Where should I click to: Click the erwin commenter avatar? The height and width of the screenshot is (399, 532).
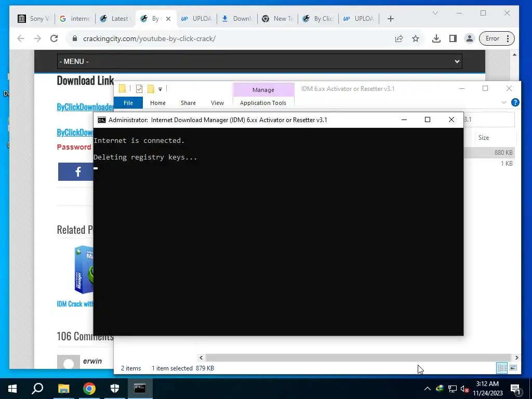pyautogui.click(x=69, y=362)
